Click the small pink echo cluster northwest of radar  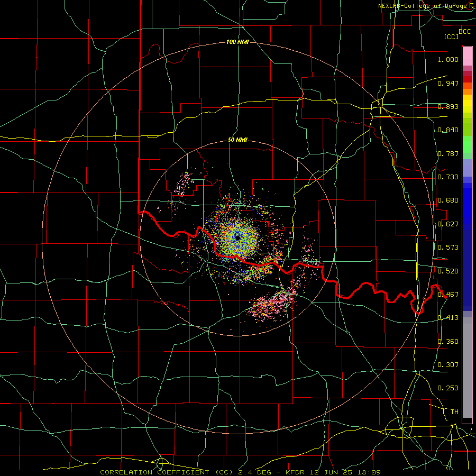point(184,184)
